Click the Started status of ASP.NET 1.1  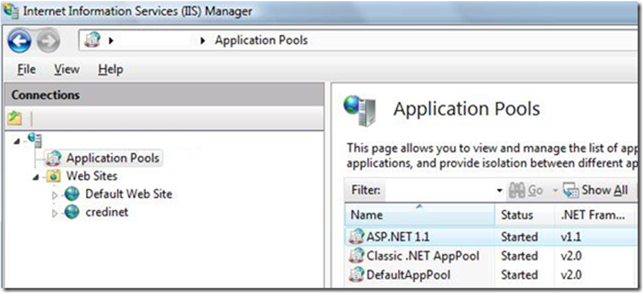[x=519, y=237]
